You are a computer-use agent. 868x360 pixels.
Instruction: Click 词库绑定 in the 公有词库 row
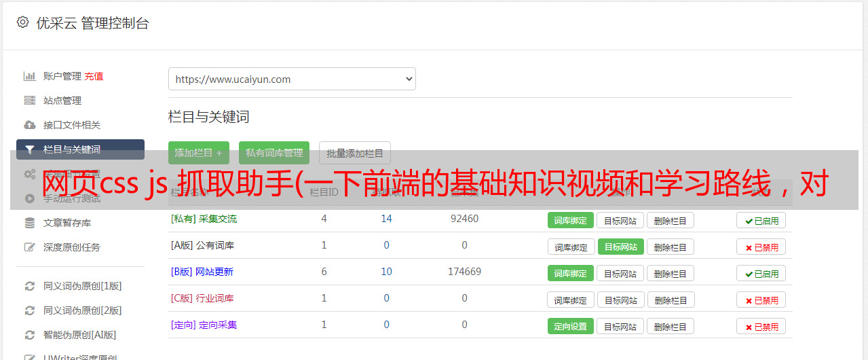(571, 247)
